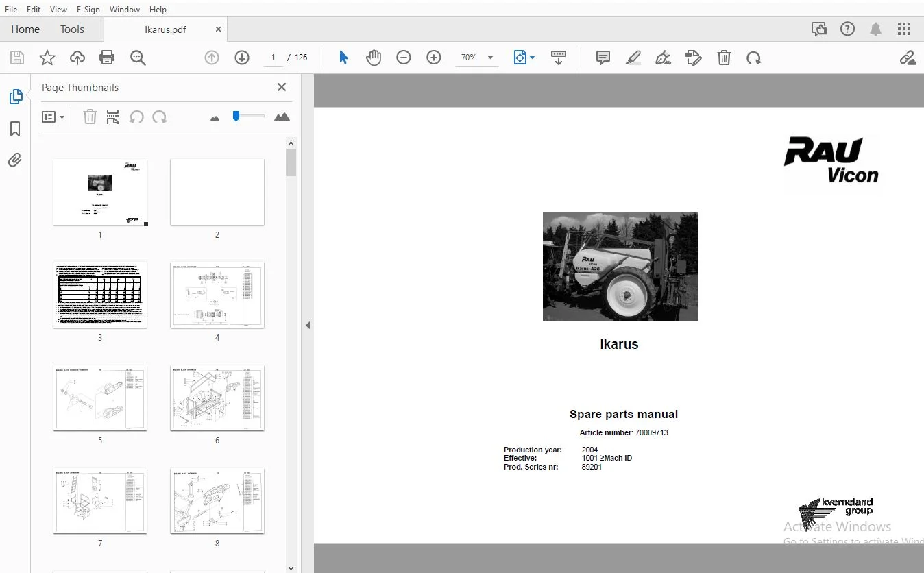Open the Bookmarks panel

coord(15,129)
